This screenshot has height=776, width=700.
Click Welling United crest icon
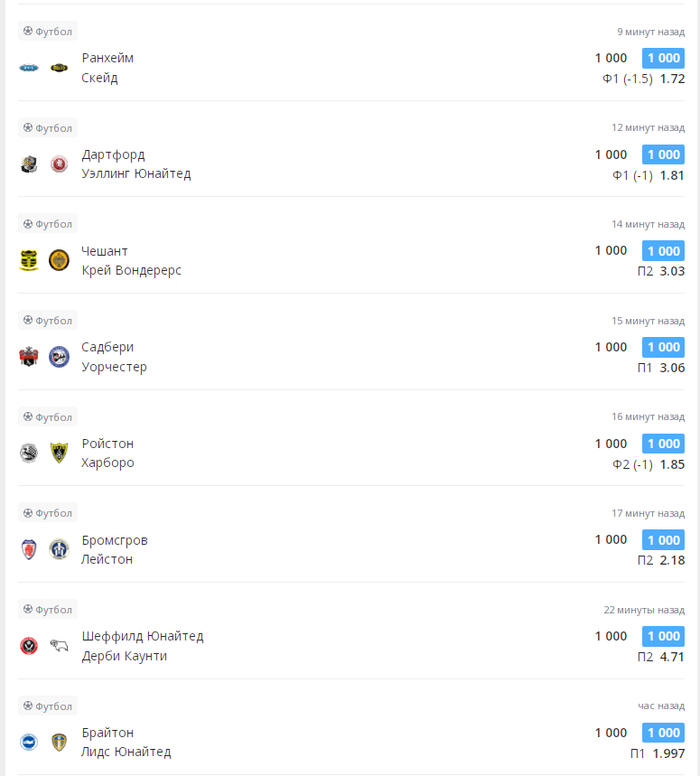(59, 164)
